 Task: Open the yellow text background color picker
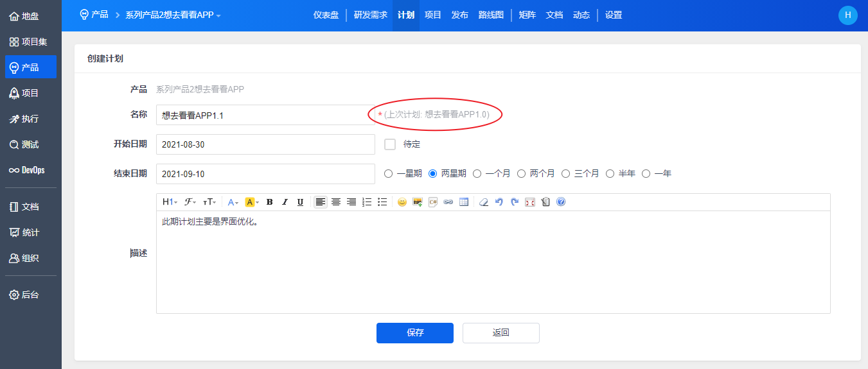tap(252, 202)
